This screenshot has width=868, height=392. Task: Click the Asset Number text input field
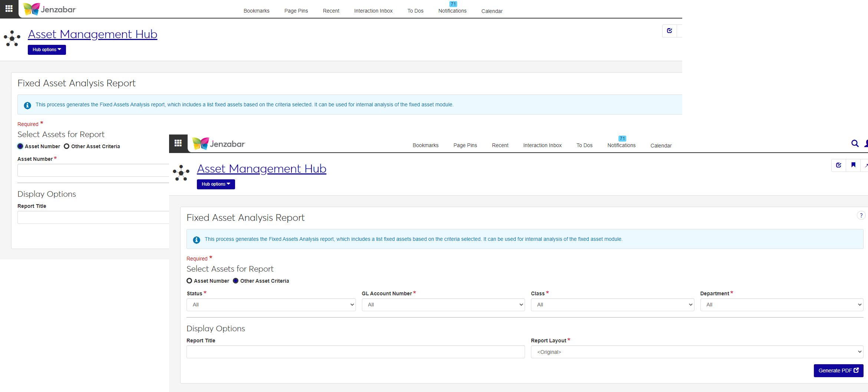tap(93, 170)
